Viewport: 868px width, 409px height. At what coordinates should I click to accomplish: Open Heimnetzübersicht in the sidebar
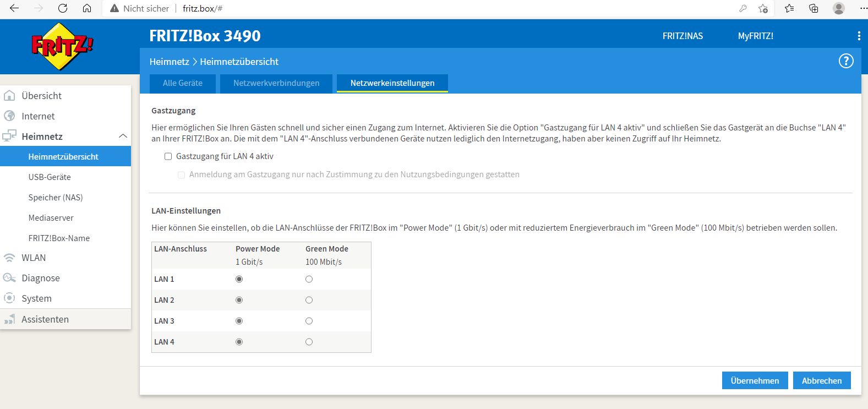65,156
